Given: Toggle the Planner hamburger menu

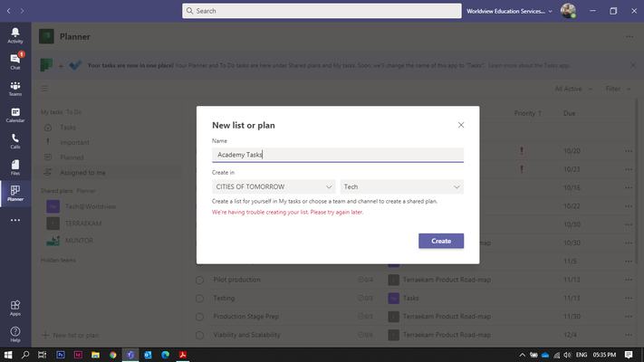Looking at the screenshot, I should [44, 89].
